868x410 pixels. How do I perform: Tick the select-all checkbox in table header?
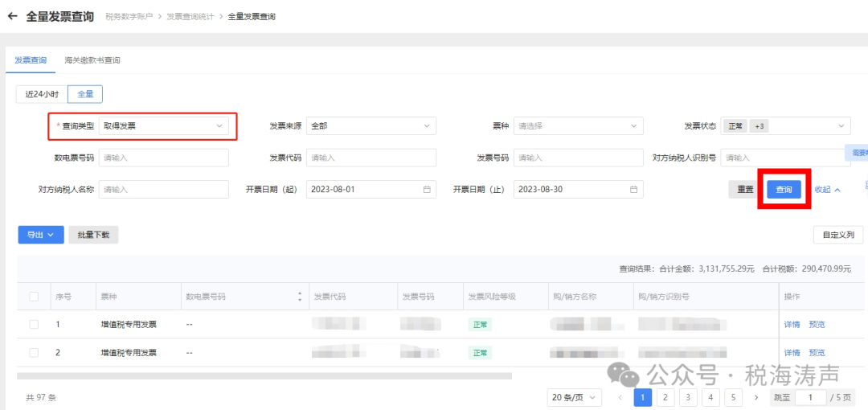[x=34, y=297]
